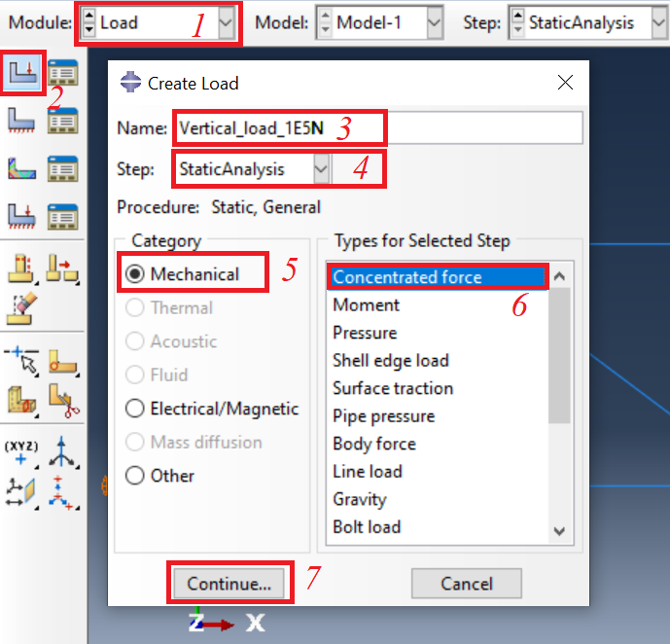This screenshot has width=670, height=644.
Task: Select the Create Datum CSYS tool
Action: pyautogui.click(x=63, y=492)
